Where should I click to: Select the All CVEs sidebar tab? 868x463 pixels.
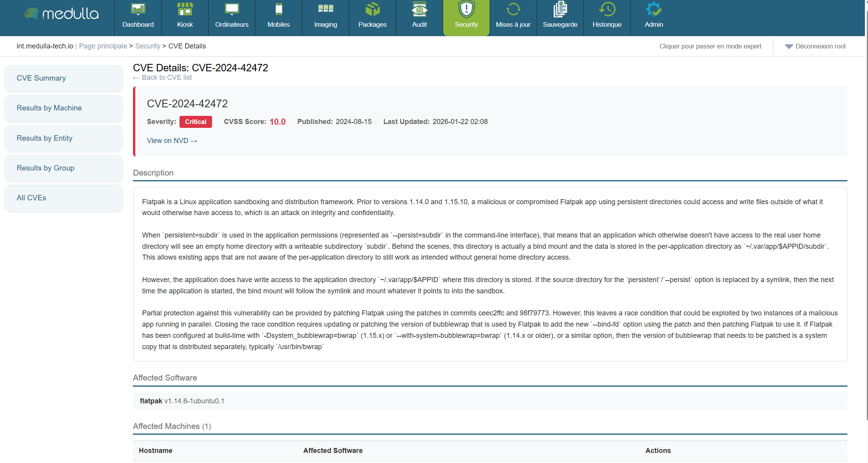point(31,198)
